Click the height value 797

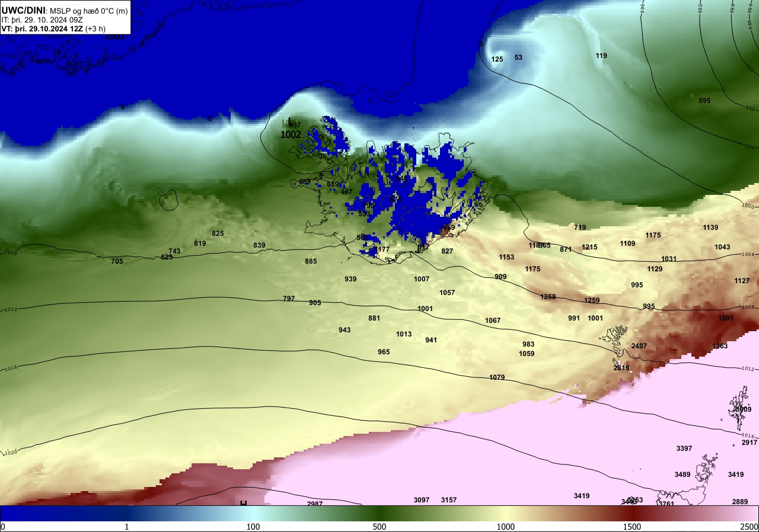pos(289,299)
